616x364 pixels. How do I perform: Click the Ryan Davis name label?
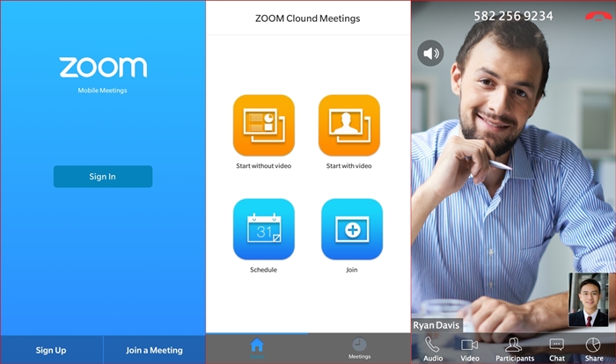coord(436,325)
